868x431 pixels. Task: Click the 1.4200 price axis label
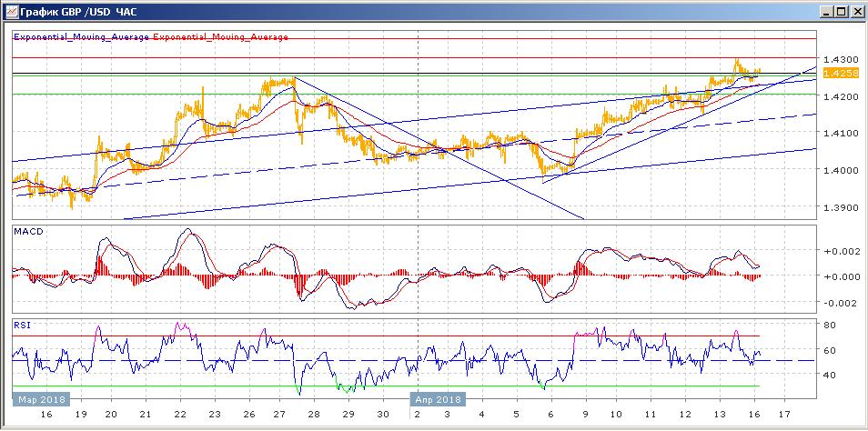[840, 96]
